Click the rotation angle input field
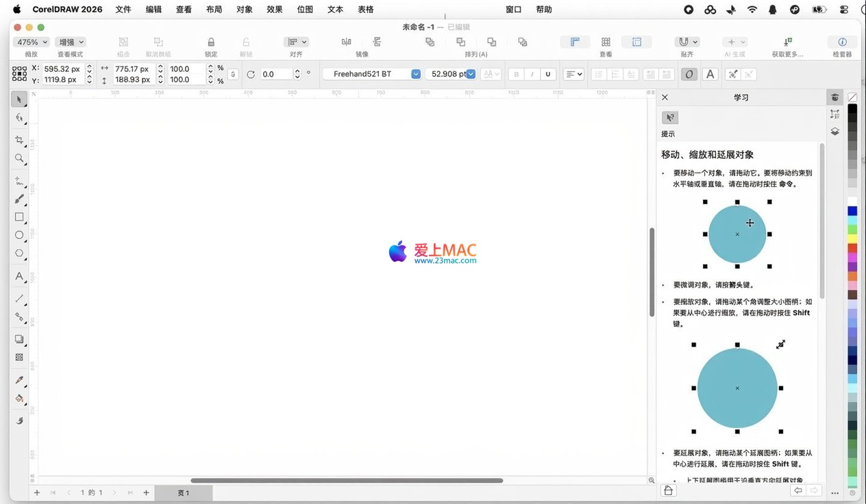 click(276, 74)
